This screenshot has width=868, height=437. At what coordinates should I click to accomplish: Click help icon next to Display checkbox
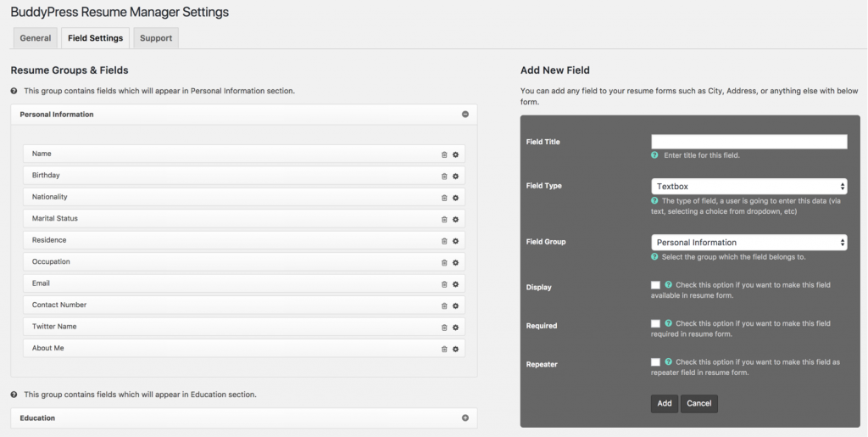tap(669, 285)
